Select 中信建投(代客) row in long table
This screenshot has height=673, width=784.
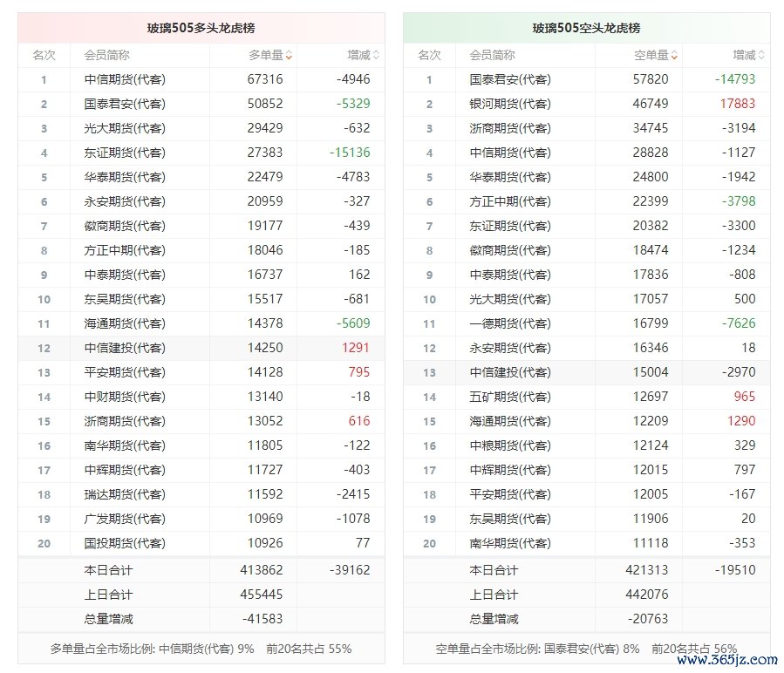pos(201,349)
